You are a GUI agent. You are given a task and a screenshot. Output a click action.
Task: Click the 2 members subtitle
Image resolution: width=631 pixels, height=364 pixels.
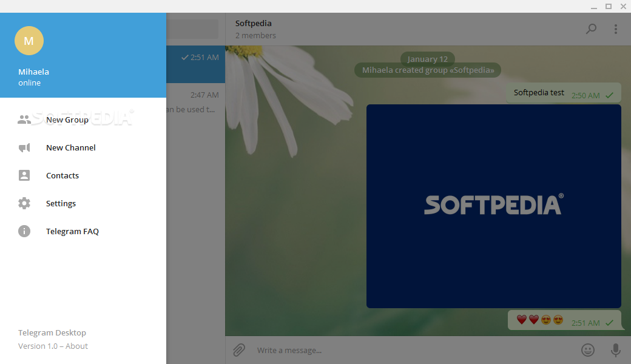pos(255,35)
